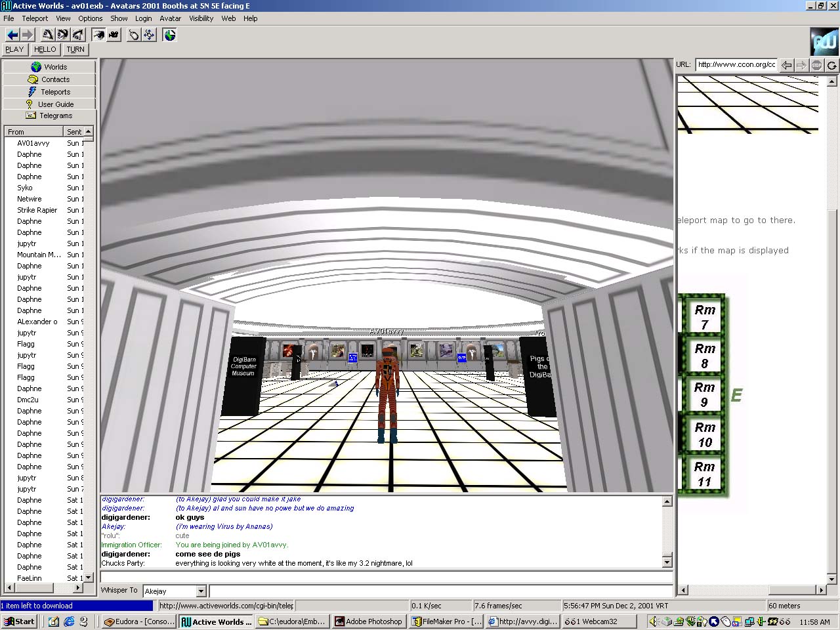Screen dimensions: 840x630
Task: Switch to first-person eye view
Action: (98, 35)
